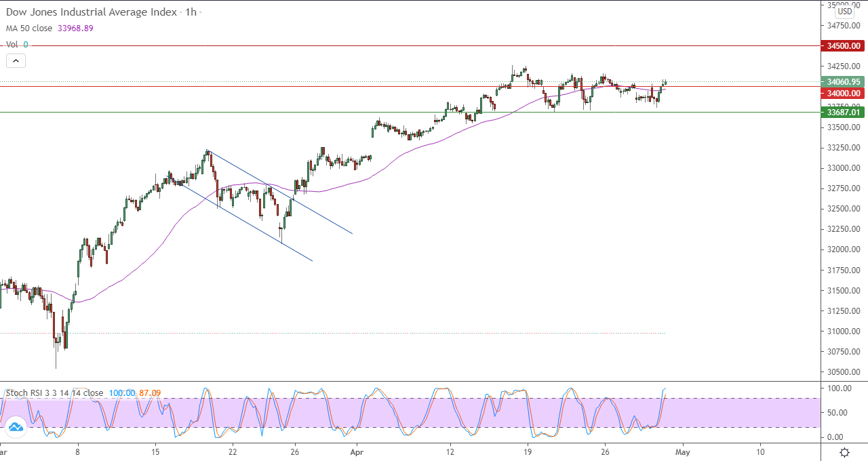Click the 30500.00 price axis tick
This screenshot has height=461, width=868.
click(844, 372)
